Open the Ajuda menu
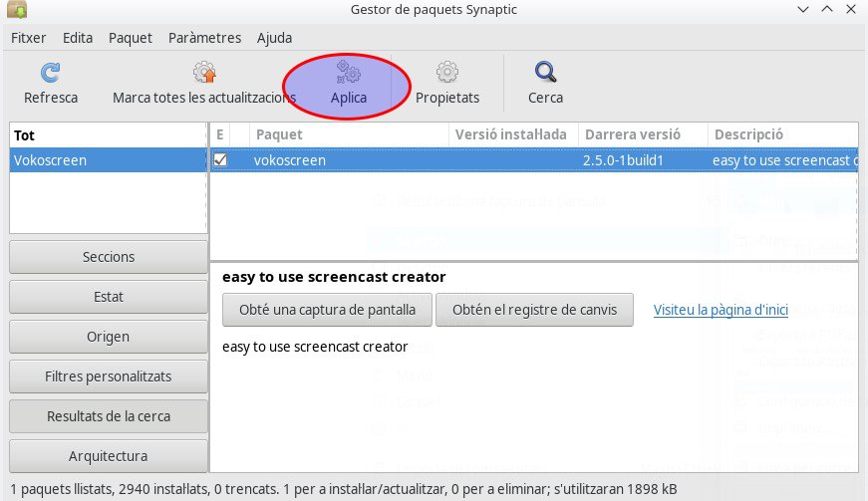The width and height of the screenshot is (868, 501). (275, 38)
